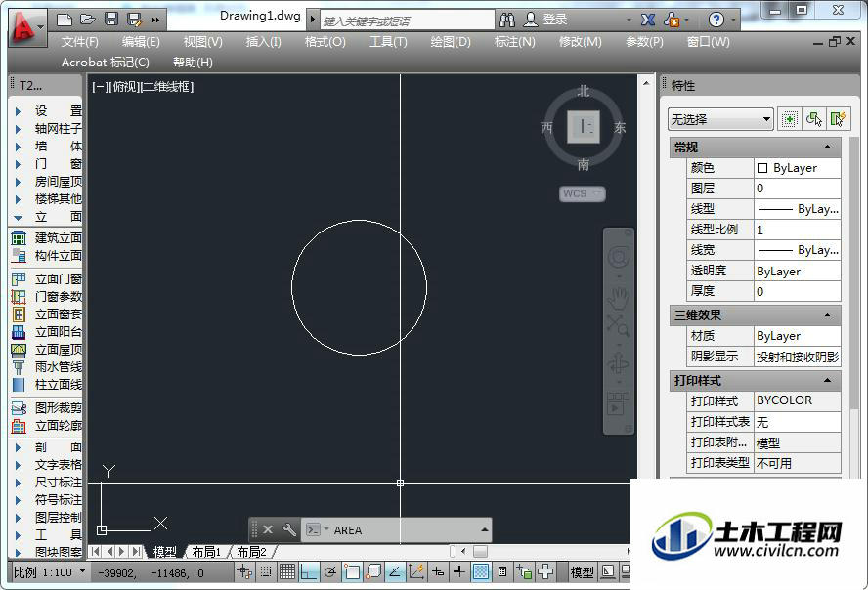
Task: Select the 立面屋顶 tool
Action: (47, 350)
